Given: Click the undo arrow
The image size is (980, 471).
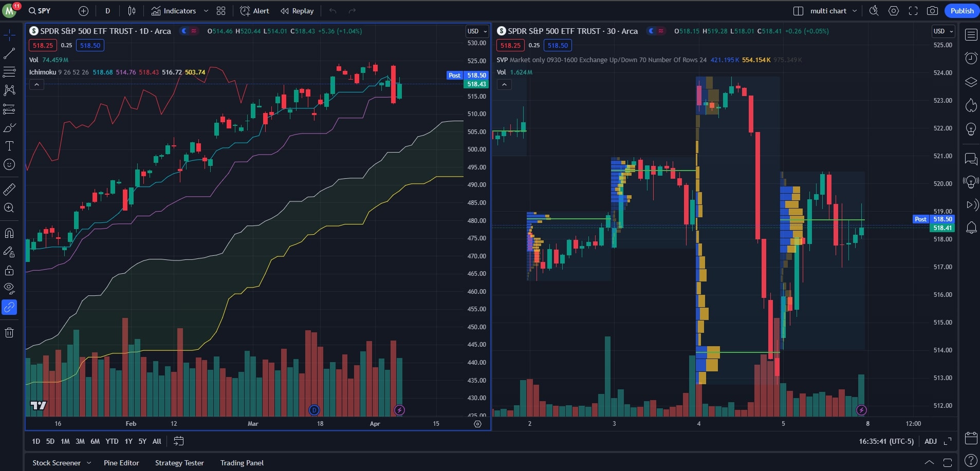Looking at the screenshot, I should [x=333, y=11].
